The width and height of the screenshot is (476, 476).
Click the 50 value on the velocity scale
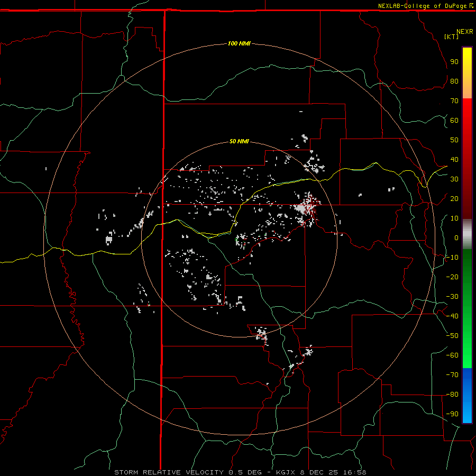(454, 140)
